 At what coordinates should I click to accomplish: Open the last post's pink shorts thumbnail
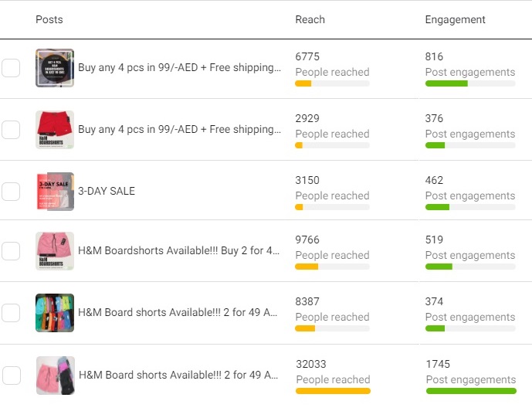[56, 376]
